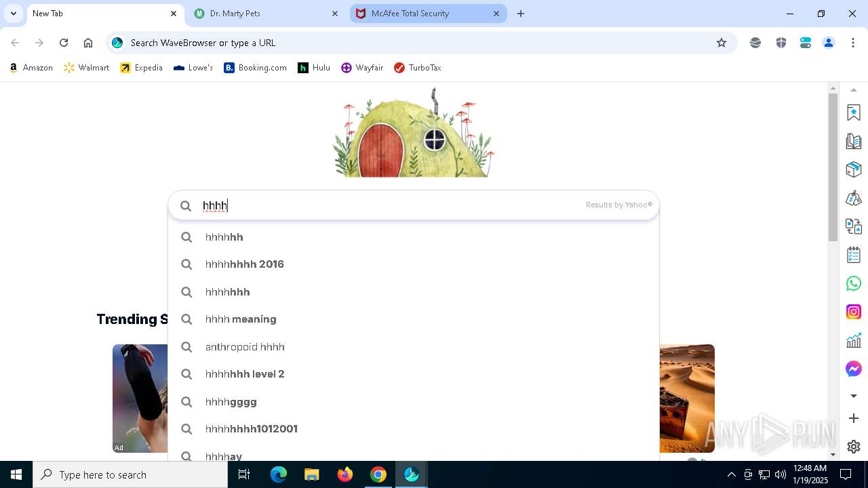Image resolution: width=868 pixels, height=488 pixels.
Task: Open the Lowe's bookmark
Action: [x=193, y=68]
